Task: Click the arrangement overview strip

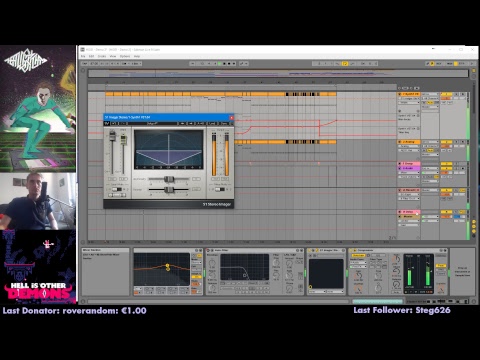Action: pyautogui.click(x=278, y=73)
